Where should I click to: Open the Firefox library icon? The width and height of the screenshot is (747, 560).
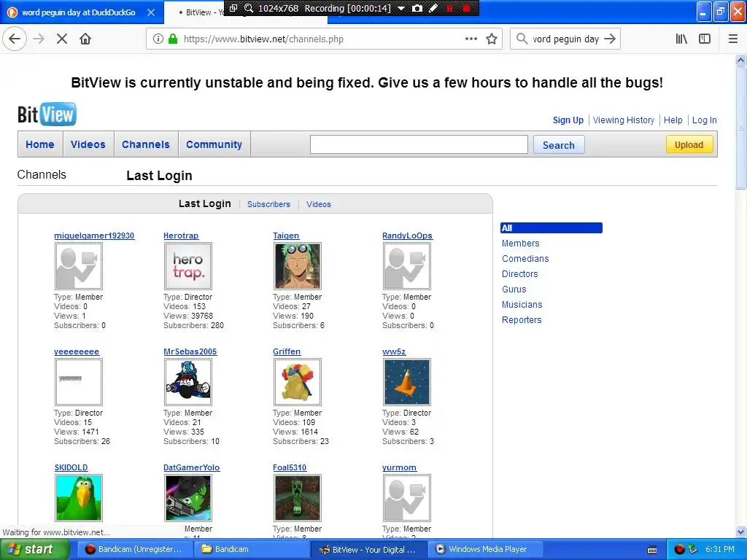pos(681,39)
